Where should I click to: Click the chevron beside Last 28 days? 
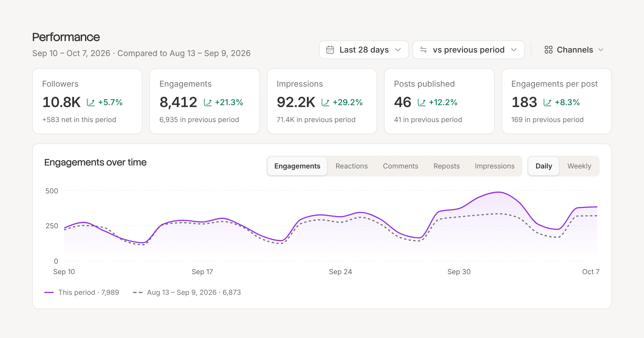pyautogui.click(x=398, y=50)
